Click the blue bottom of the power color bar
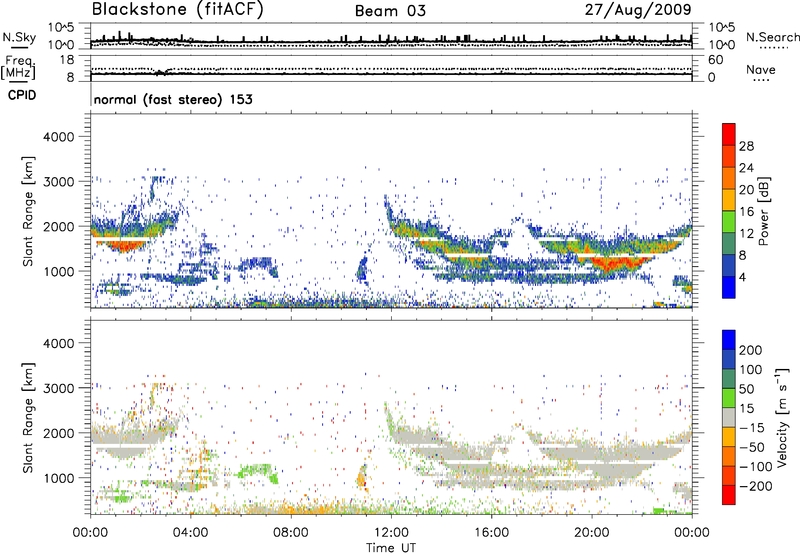Screen dimensions: 800x554 click(x=729, y=287)
